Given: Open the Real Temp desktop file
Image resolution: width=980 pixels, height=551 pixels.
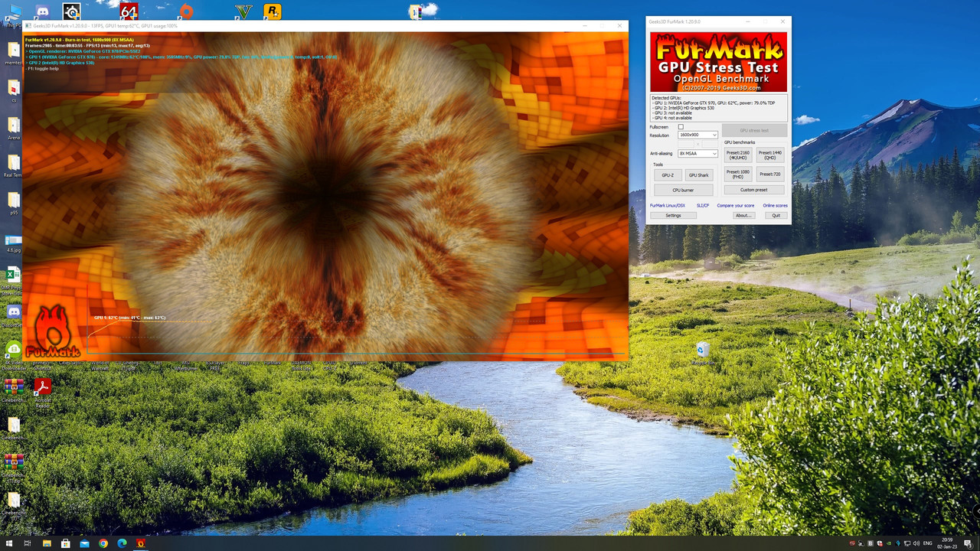Looking at the screenshot, I should click(x=13, y=165).
